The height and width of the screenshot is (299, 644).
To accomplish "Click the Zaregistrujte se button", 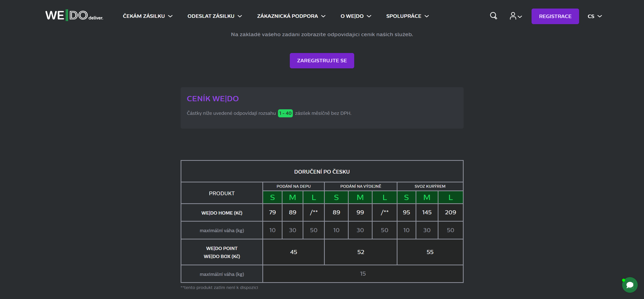I will [x=322, y=61].
